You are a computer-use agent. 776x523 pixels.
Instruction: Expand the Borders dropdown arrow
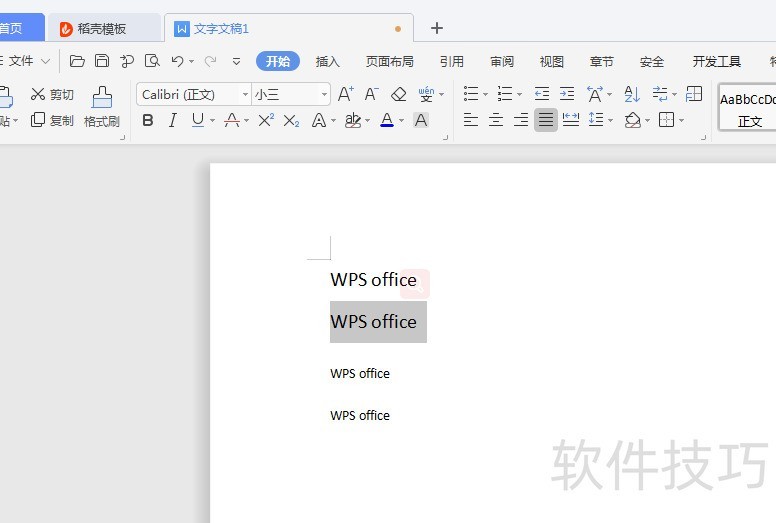tap(681, 120)
